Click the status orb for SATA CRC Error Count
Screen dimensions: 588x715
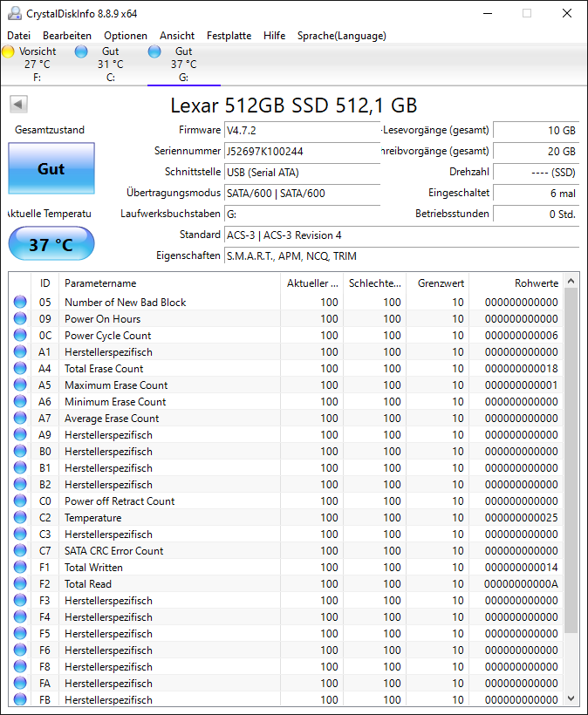(20, 550)
